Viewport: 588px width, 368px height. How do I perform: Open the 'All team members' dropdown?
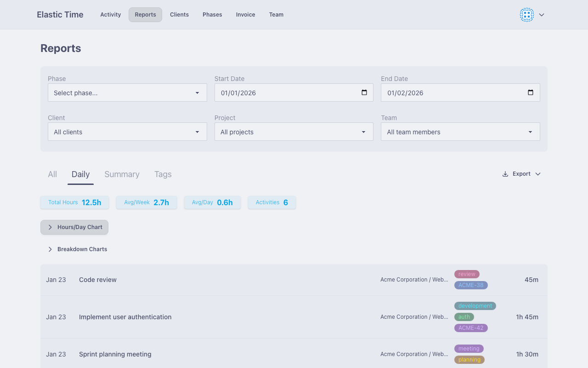[x=460, y=132]
